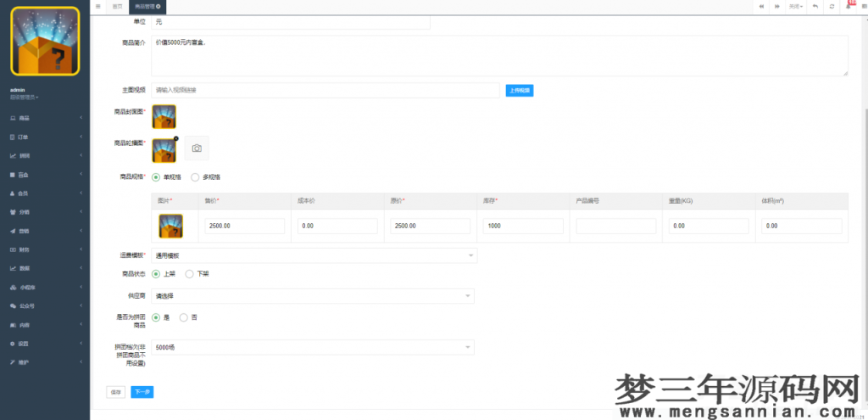868x420 pixels.
Task: Click the 商品轮播图 carousel thumbnail
Action: [x=164, y=151]
